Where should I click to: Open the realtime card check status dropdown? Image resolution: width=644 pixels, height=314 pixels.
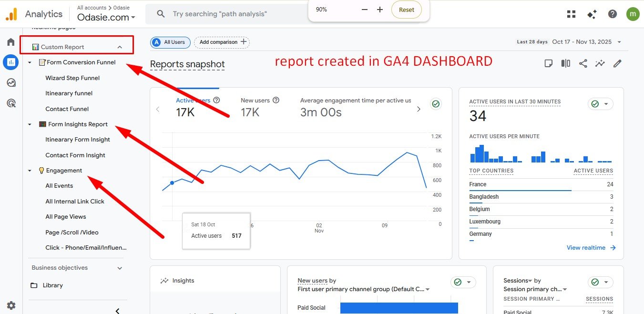point(601,104)
